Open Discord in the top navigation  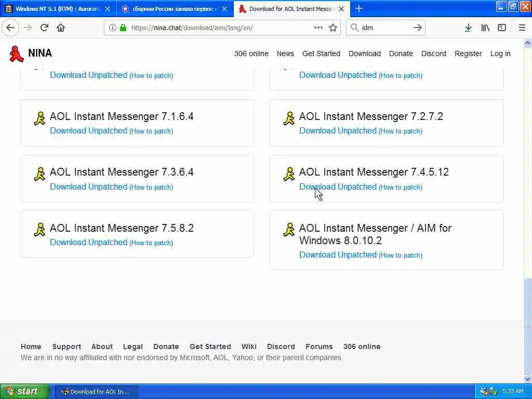(x=434, y=54)
